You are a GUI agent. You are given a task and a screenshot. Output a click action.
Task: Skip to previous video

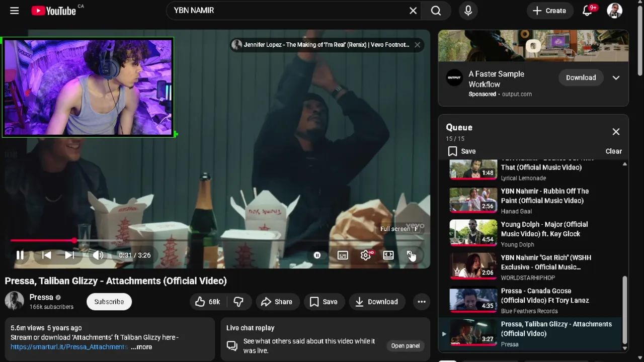click(46, 255)
